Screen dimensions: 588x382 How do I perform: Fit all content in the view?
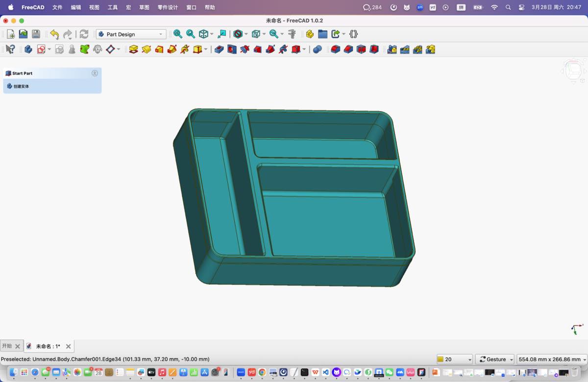click(178, 34)
